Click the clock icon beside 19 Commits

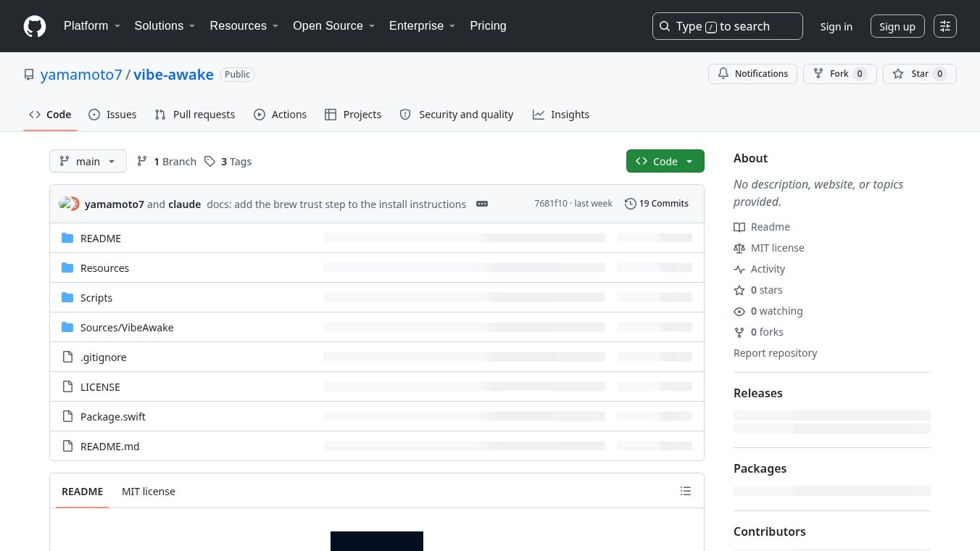click(631, 204)
